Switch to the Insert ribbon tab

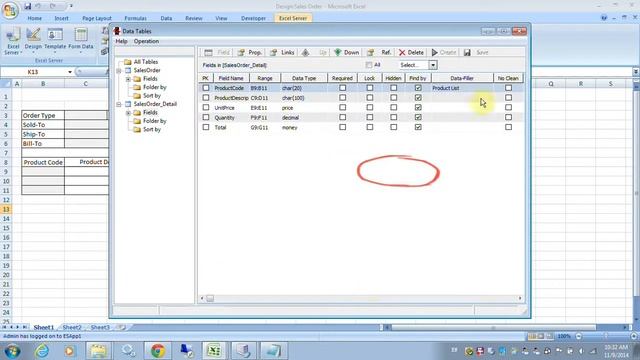click(x=61, y=18)
